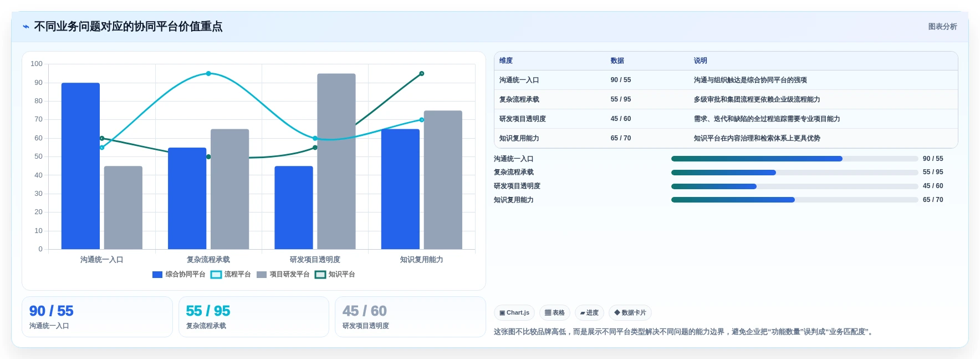Select the 数据卡片 tag chip
980x359 pixels.
630,313
